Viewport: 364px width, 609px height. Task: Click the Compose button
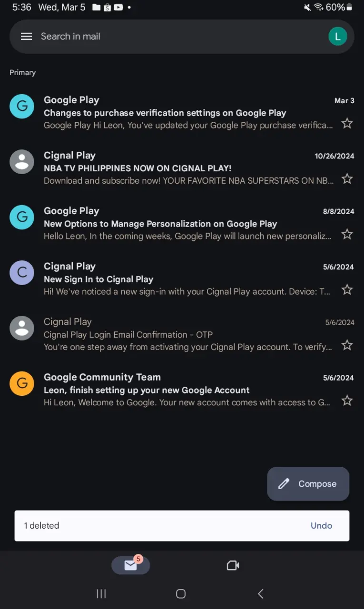click(x=308, y=484)
